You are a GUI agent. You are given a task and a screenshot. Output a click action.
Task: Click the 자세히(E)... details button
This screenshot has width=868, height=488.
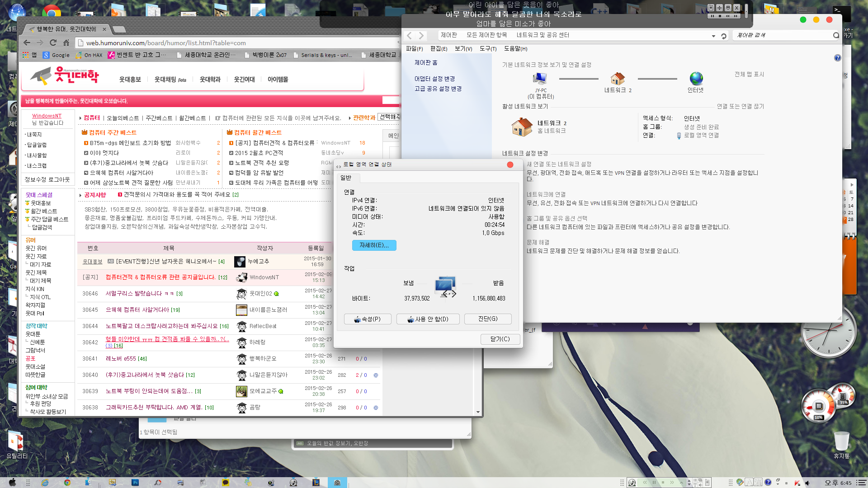tap(374, 245)
